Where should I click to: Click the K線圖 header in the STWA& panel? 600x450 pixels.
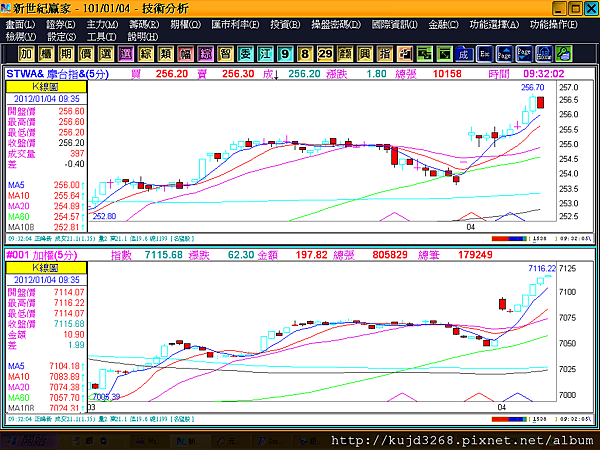click(46, 87)
